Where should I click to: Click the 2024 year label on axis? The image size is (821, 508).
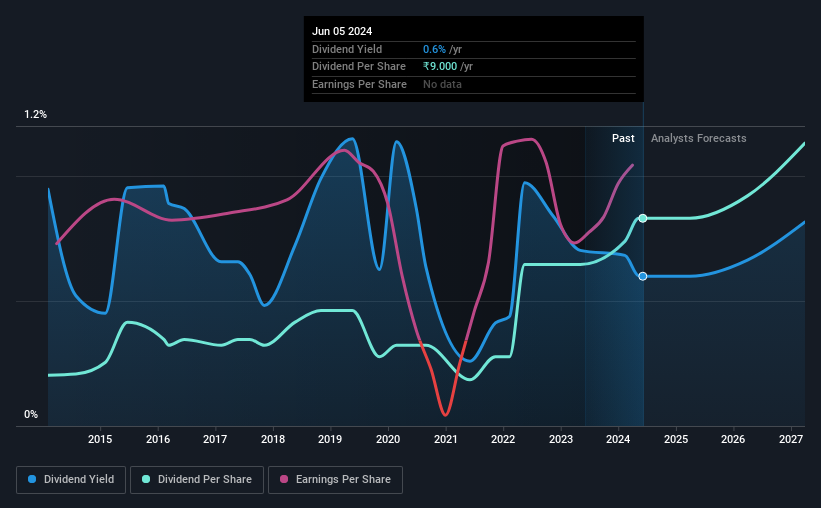point(618,439)
